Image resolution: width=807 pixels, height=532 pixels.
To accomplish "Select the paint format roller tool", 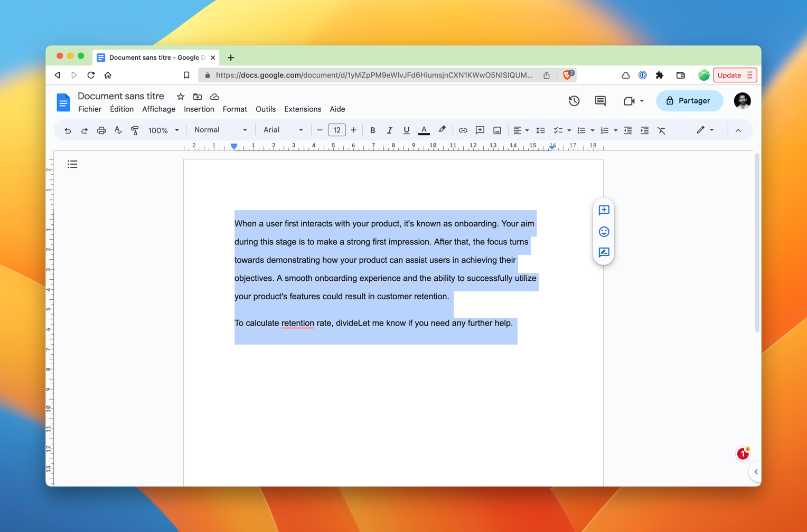I will pyautogui.click(x=135, y=130).
